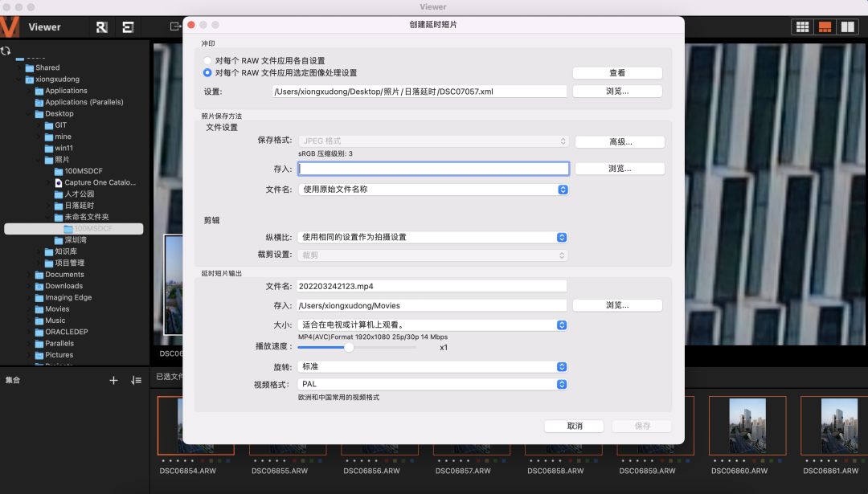Collapse the Desktop folder
The height and width of the screenshot is (494, 868).
[30, 114]
